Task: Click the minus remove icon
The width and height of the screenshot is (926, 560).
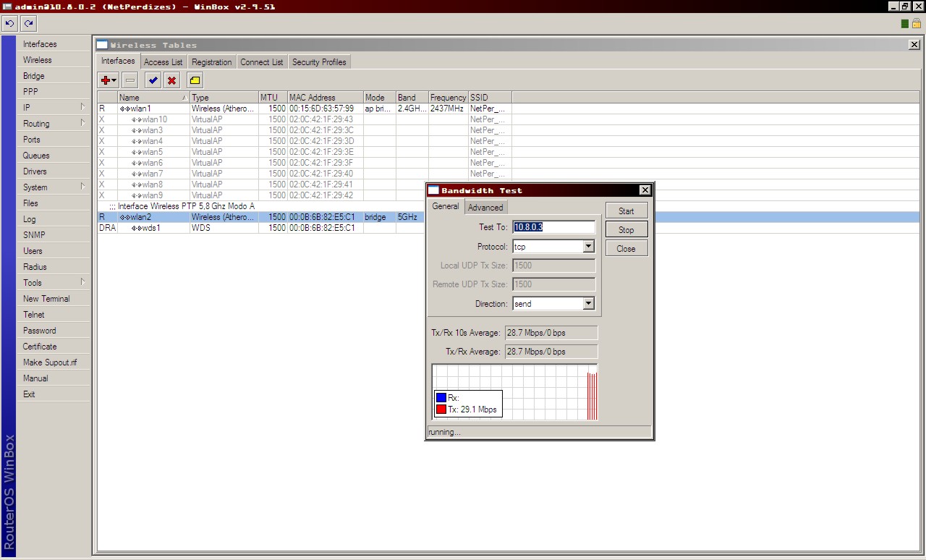Action: coord(130,80)
